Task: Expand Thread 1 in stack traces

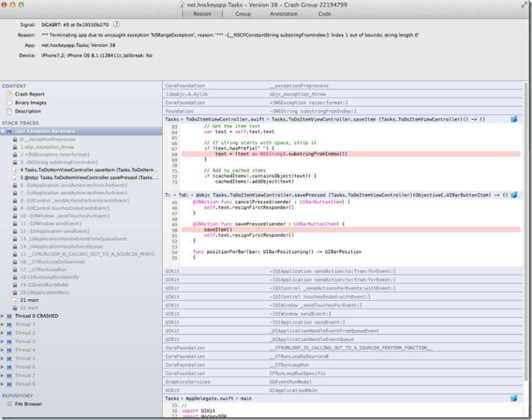Action: [x=3, y=324]
